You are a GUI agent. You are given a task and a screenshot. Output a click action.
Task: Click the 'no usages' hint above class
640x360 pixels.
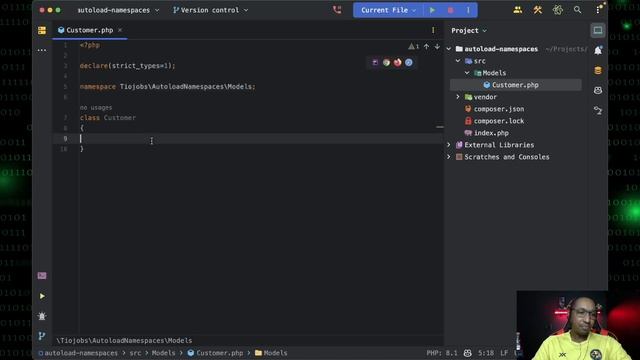96,108
